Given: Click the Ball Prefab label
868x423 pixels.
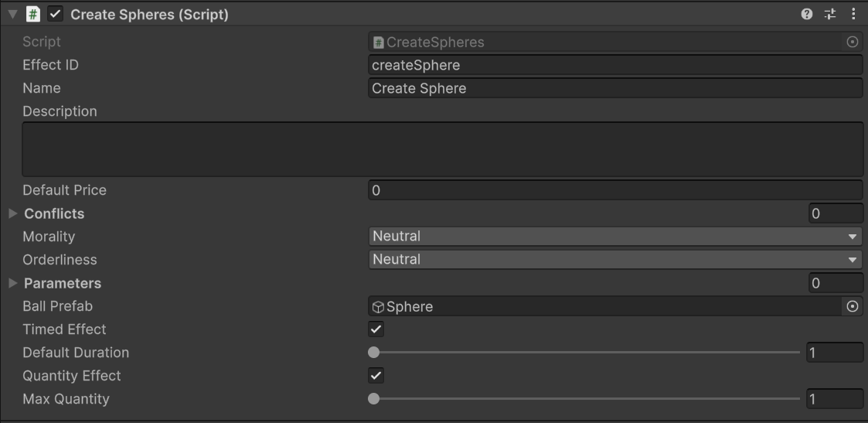Looking at the screenshot, I should point(57,306).
